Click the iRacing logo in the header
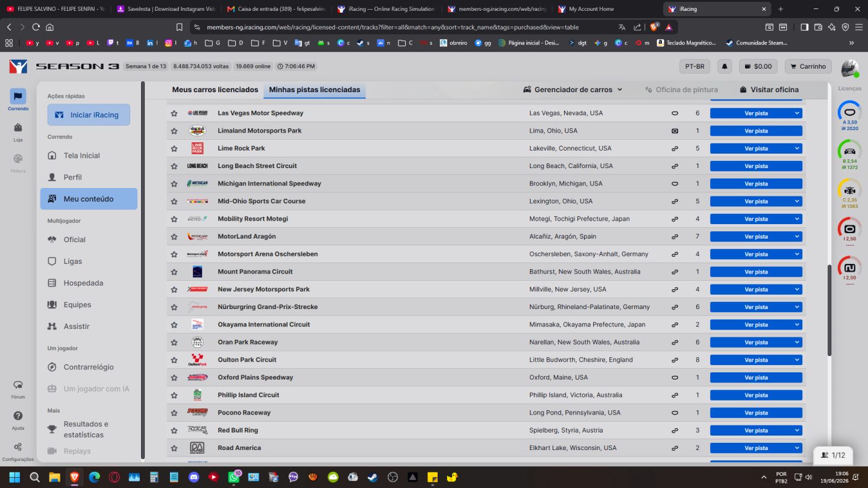 point(18,66)
